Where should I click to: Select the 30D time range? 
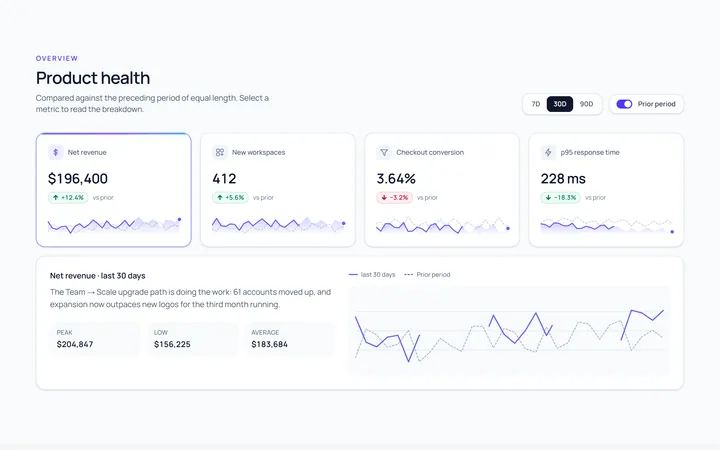pyautogui.click(x=560, y=104)
